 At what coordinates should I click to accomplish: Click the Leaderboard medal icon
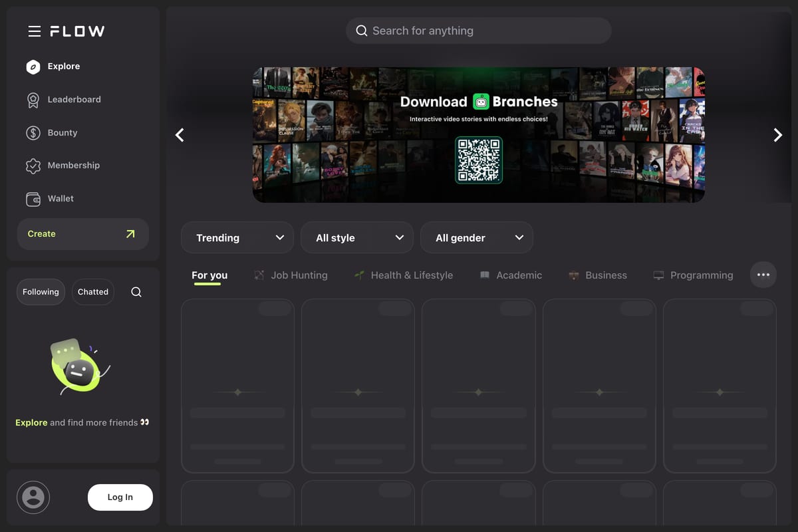33,100
